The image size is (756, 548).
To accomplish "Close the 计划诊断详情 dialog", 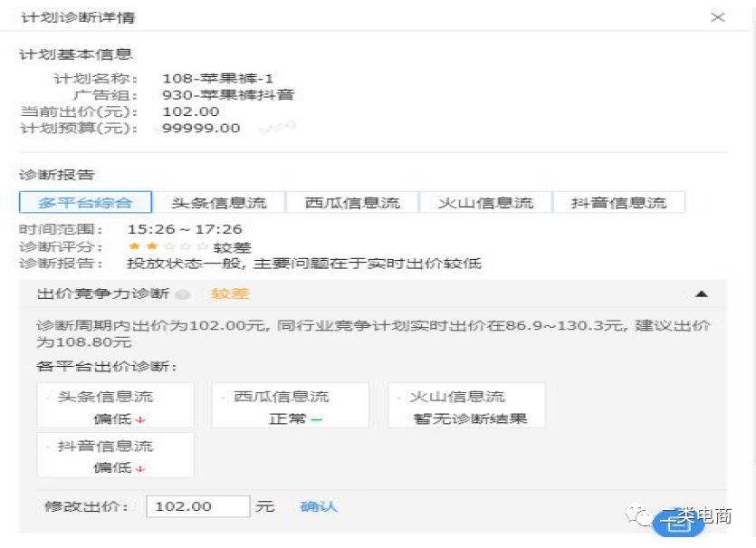I will (717, 16).
